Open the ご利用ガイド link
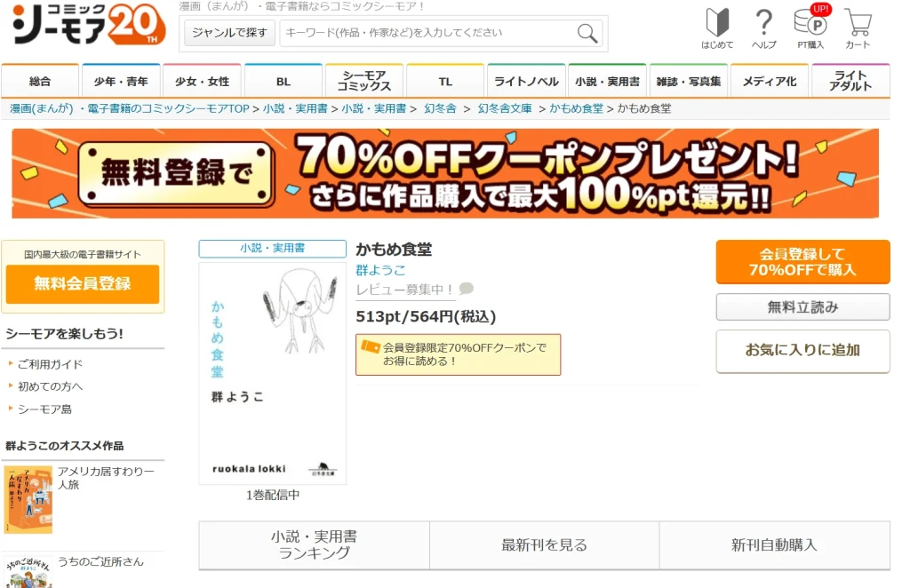910x588 pixels. coord(50,364)
